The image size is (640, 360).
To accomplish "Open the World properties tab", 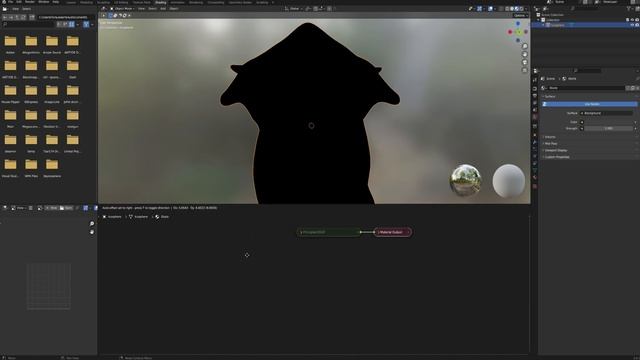I will coord(535,117).
